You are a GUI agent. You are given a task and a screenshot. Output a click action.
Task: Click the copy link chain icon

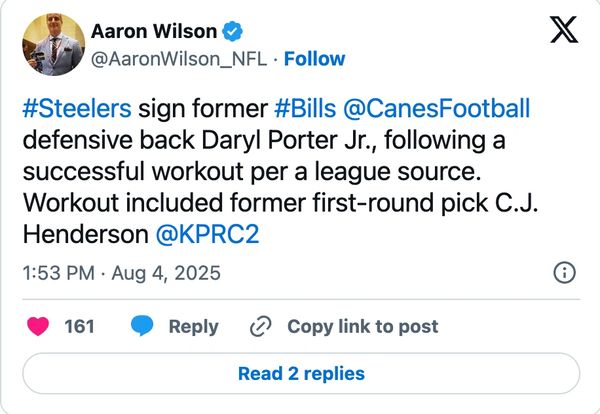coord(261,326)
